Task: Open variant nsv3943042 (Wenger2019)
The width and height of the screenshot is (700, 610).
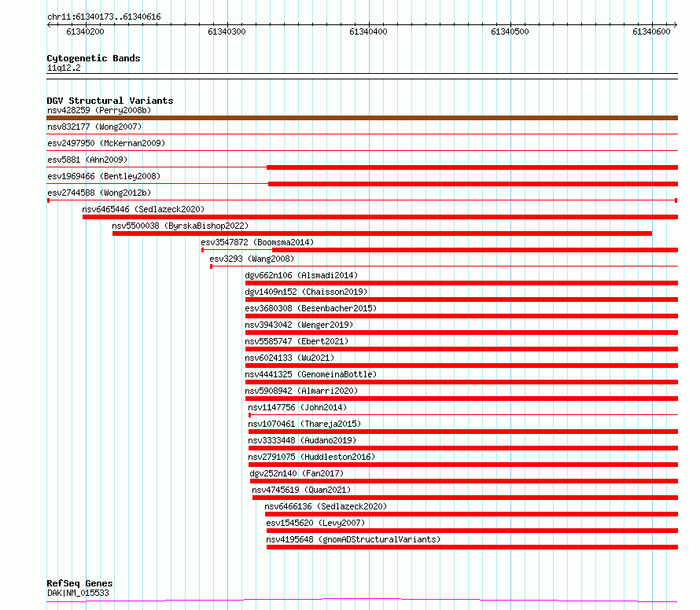Action: click(x=299, y=325)
